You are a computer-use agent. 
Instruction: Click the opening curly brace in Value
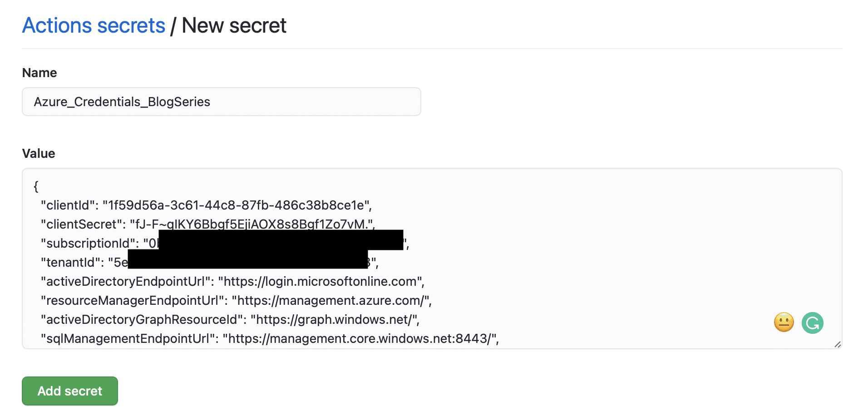coord(36,186)
